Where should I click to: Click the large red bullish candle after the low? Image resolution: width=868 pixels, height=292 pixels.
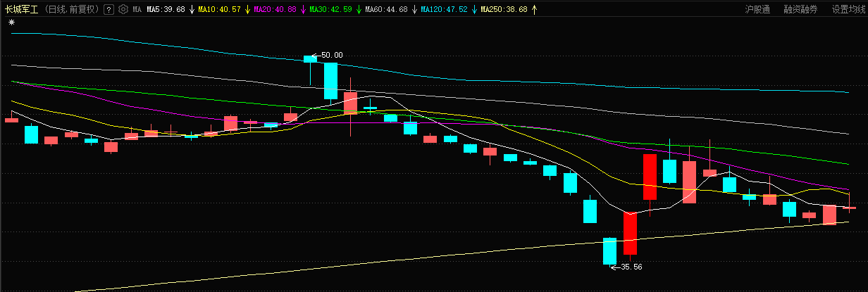coord(630,234)
